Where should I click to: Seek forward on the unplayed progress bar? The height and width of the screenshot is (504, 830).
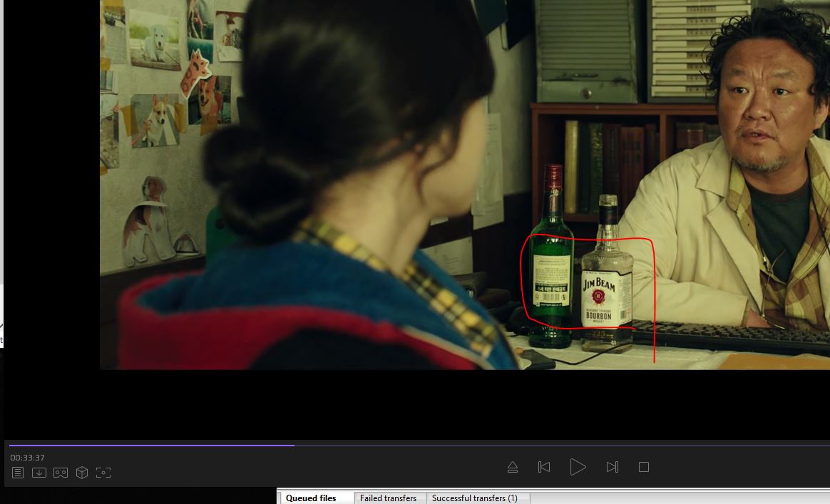click(556, 446)
